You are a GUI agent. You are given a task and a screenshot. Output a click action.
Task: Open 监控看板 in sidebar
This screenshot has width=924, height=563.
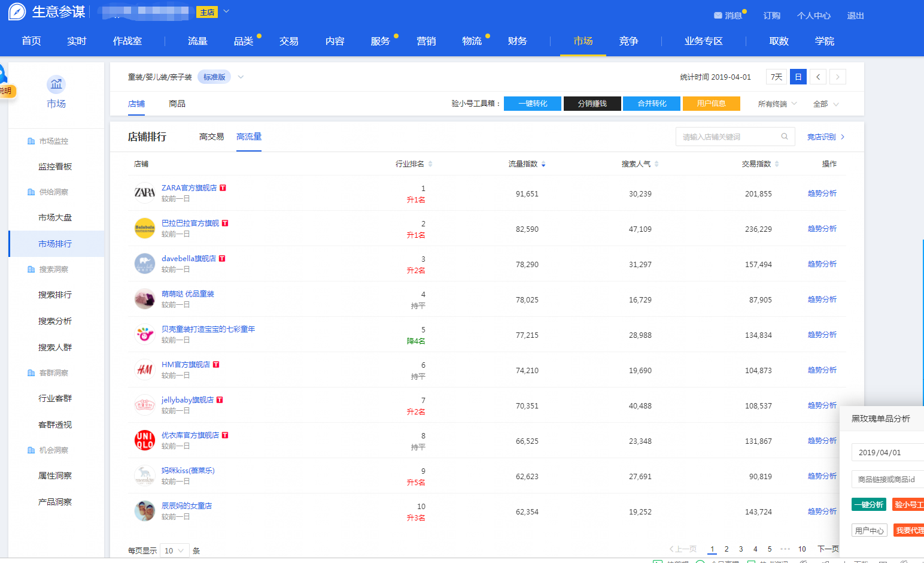click(x=55, y=167)
